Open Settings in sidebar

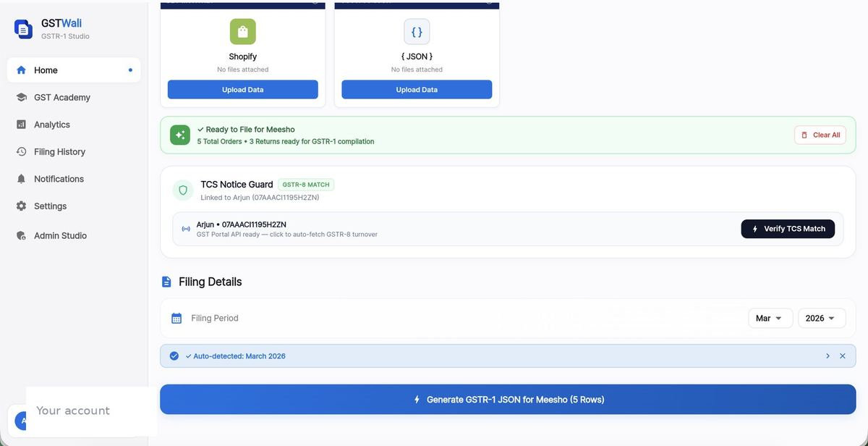point(74,206)
